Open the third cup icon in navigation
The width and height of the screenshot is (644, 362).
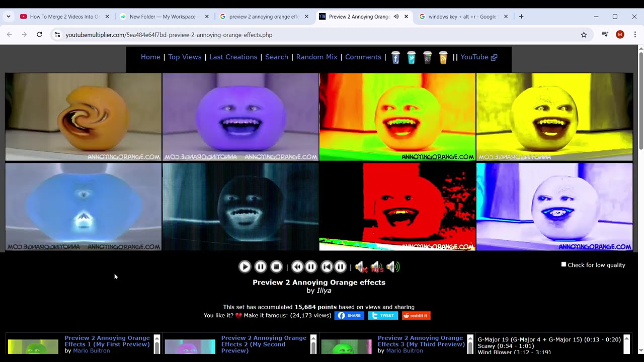click(x=427, y=57)
